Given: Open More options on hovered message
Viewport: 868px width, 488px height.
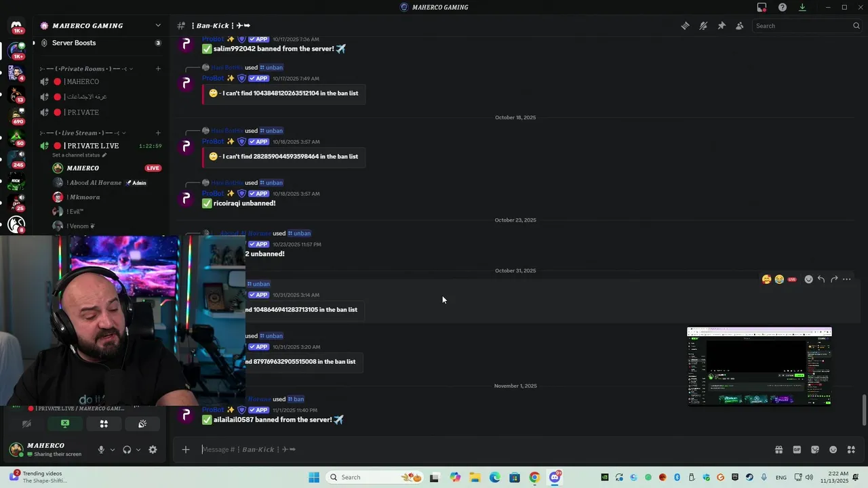Looking at the screenshot, I should 847,279.
